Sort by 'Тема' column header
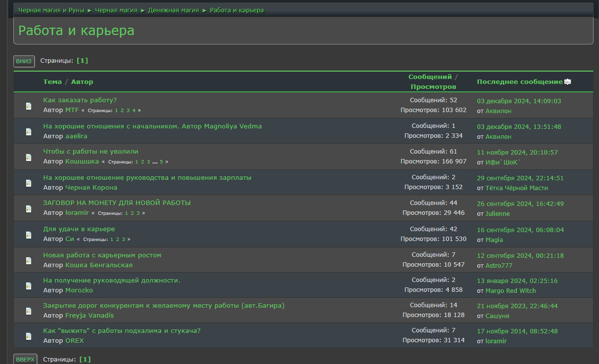 point(52,82)
